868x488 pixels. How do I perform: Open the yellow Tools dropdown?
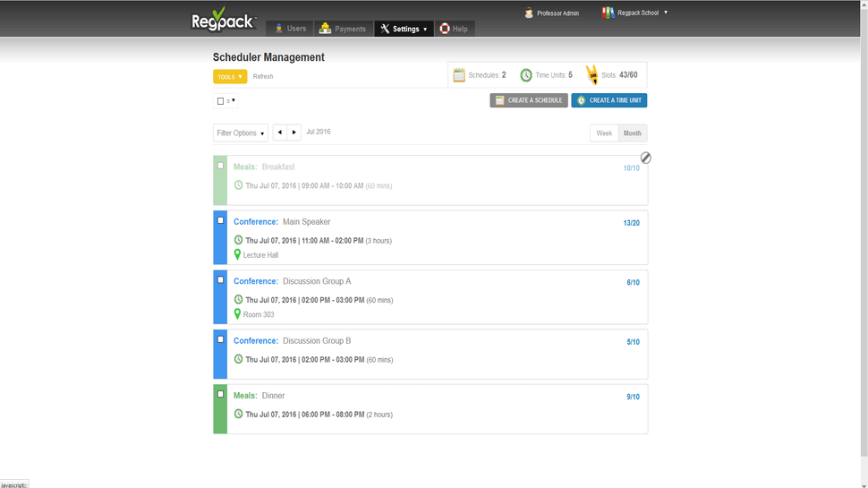coord(230,77)
